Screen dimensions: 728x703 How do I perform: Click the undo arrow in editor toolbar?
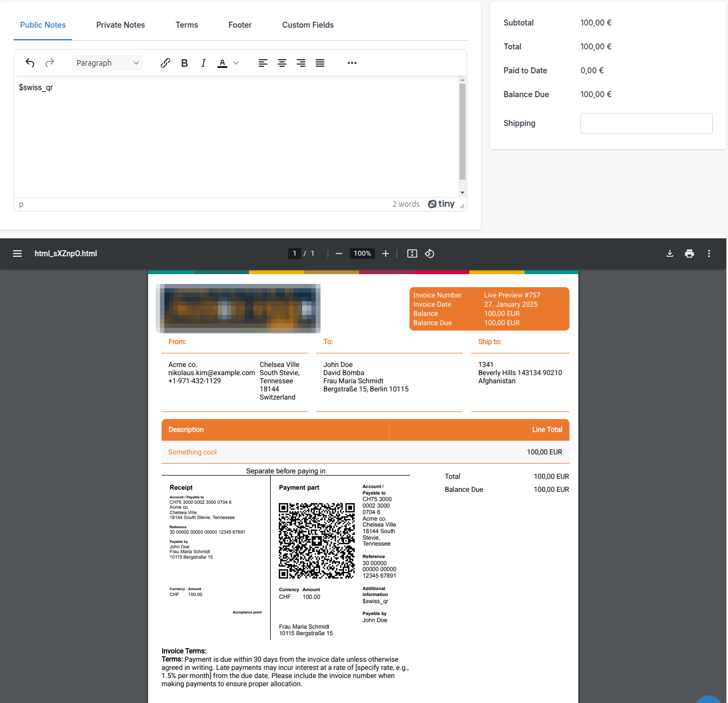click(x=30, y=63)
